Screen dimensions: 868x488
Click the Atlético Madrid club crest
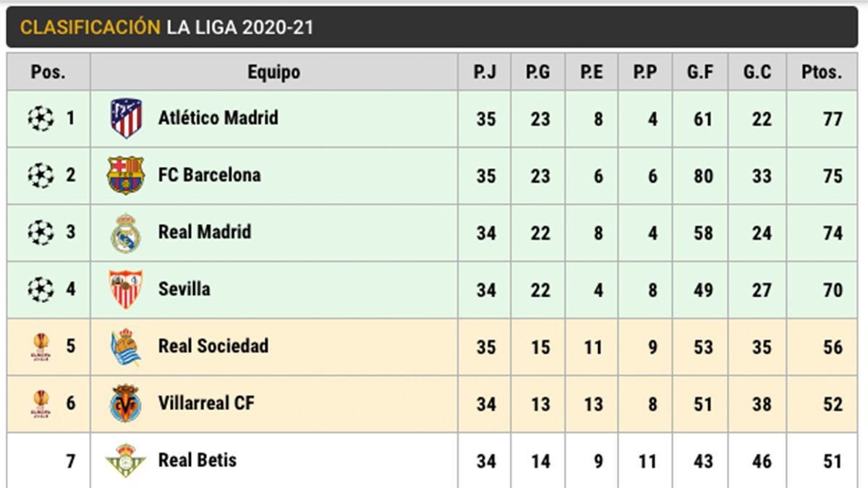126,119
